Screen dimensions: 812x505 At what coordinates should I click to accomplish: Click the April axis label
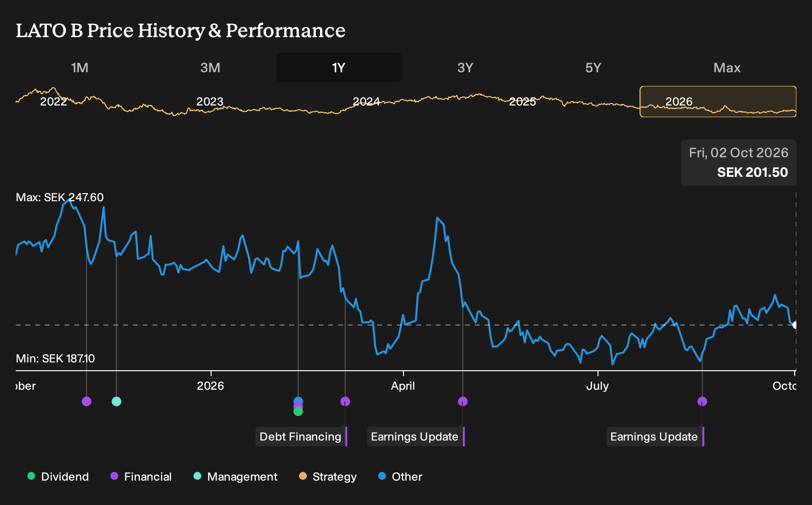(403, 386)
